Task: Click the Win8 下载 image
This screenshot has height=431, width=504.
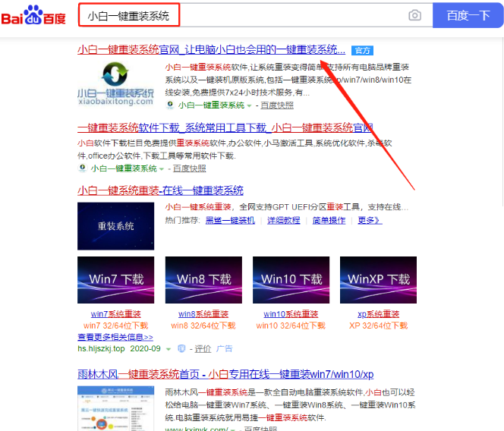Action: [203, 280]
